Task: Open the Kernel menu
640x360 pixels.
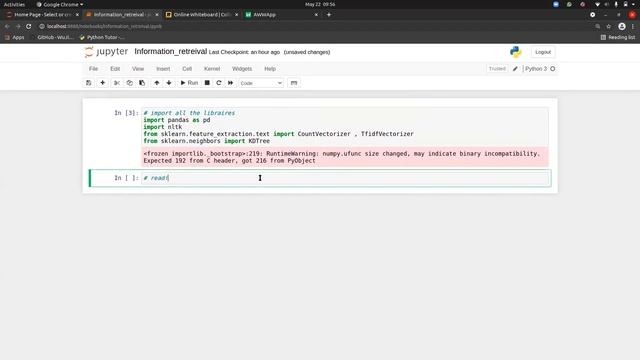Action: (x=212, y=69)
